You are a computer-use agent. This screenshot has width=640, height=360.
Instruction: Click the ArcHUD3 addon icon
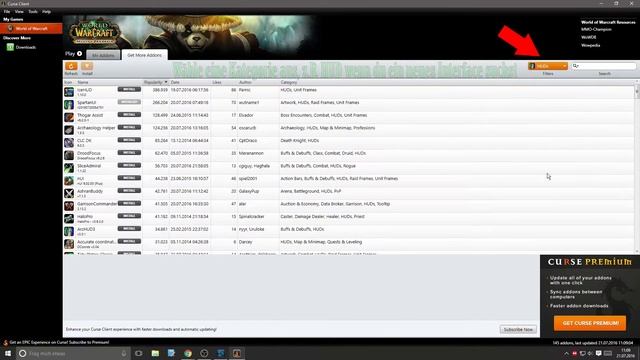coord(69,231)
